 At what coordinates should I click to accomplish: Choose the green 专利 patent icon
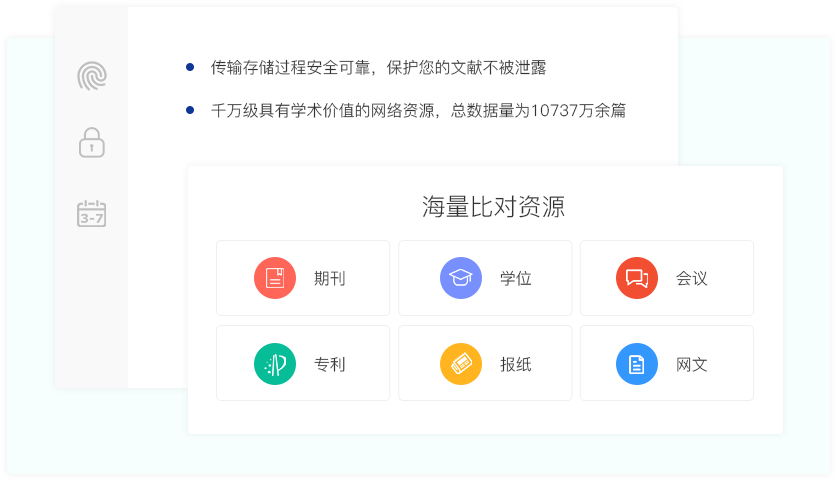[275, 364]
